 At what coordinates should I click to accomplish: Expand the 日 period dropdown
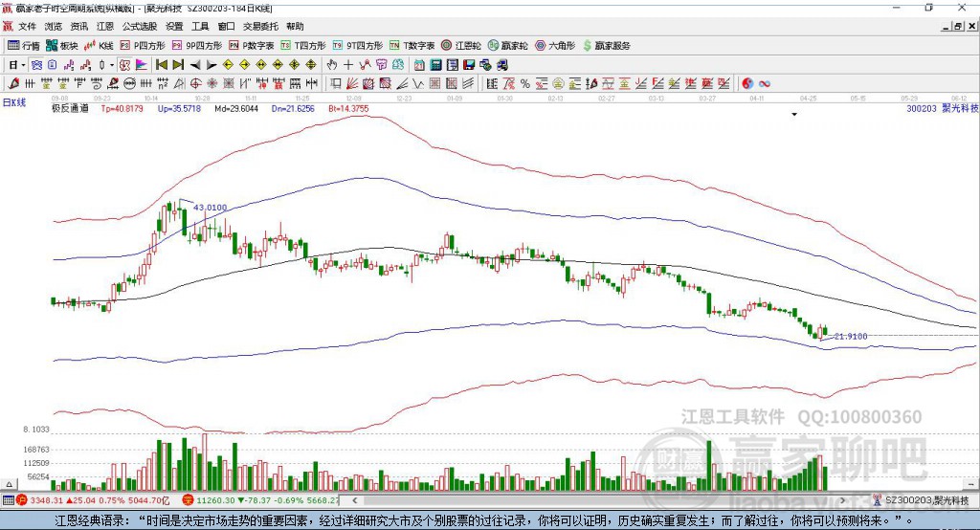(23, 65)
